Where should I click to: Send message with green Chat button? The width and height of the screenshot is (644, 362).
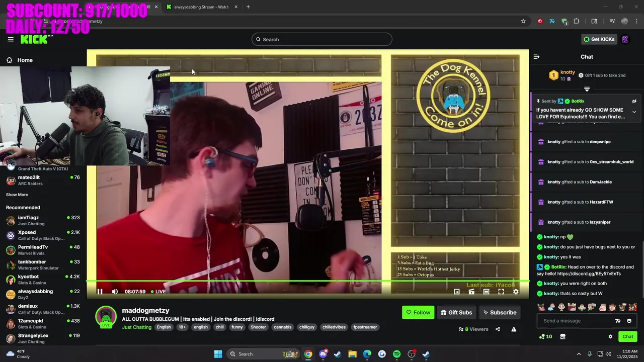coord(628,337)
